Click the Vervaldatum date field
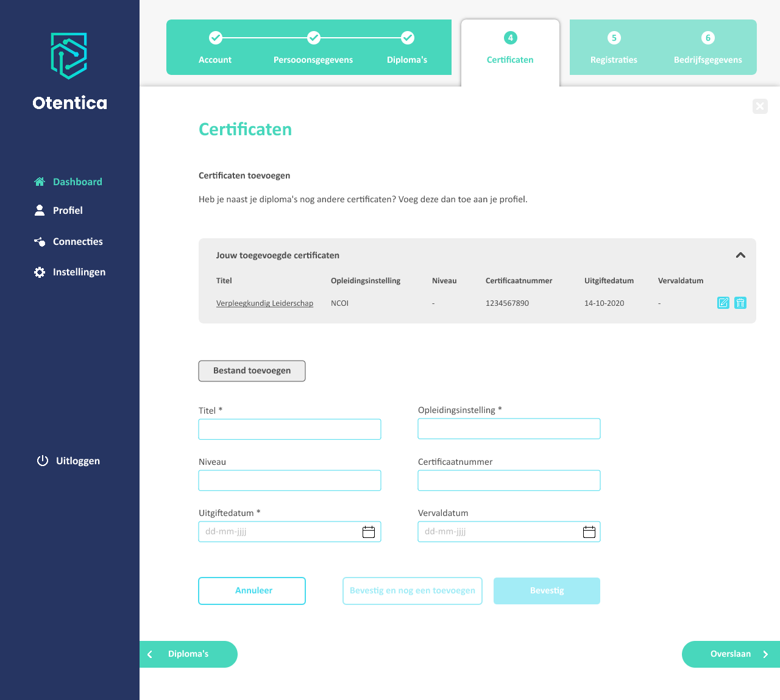 (x=509, y=532)
